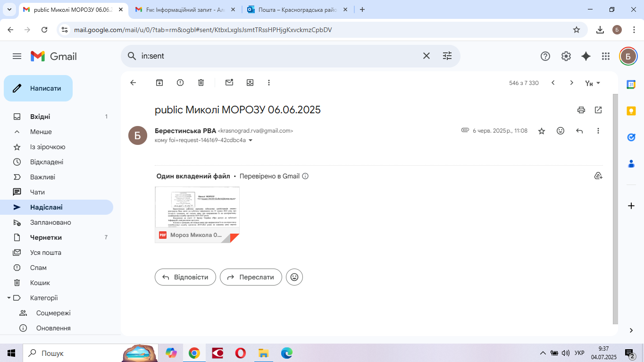
Task: Open the email in a new window
Action: click(598, 110)
